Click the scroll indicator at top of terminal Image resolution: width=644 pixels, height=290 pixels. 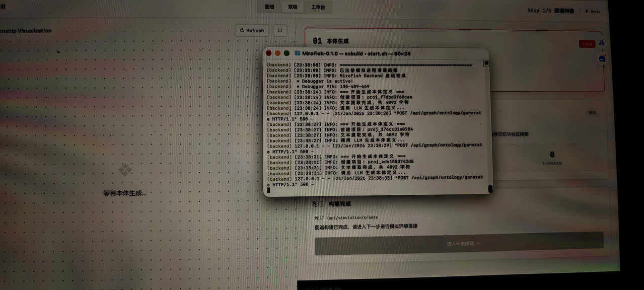tap(486, 63)
